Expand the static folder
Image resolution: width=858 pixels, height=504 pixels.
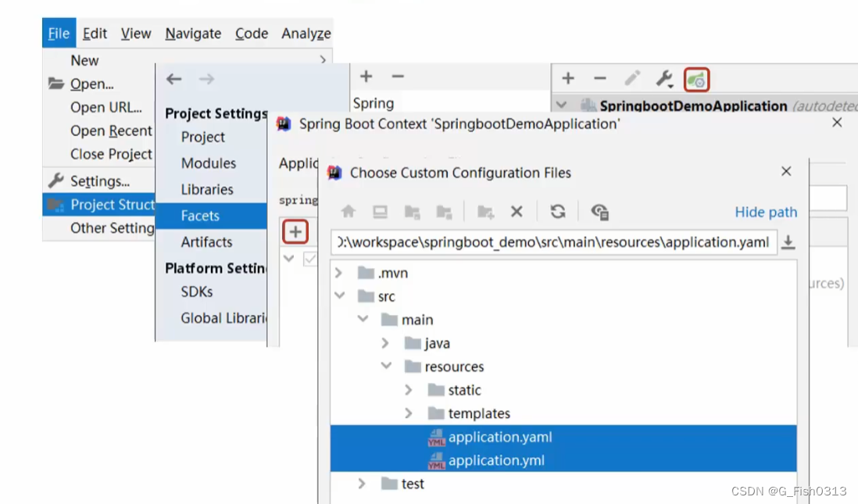point(408,390)
